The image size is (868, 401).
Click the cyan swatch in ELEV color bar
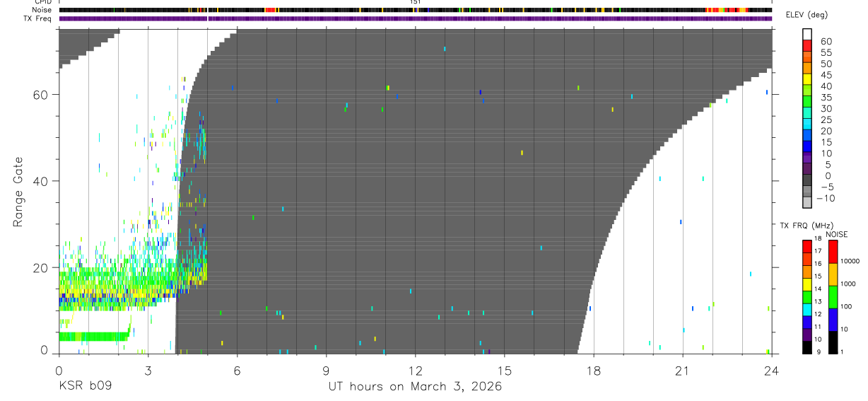point(807,124)
